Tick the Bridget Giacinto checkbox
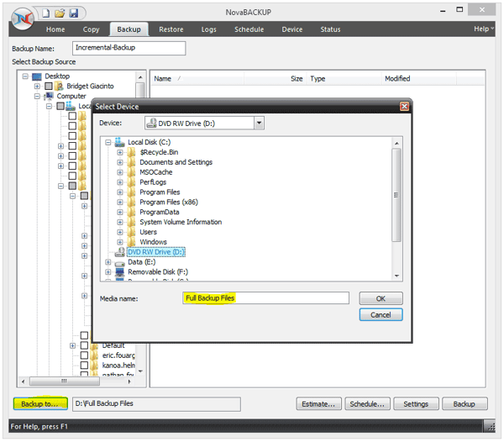This screenshot has height=442, width=504. pyautogui.click(x=49, y=87)
